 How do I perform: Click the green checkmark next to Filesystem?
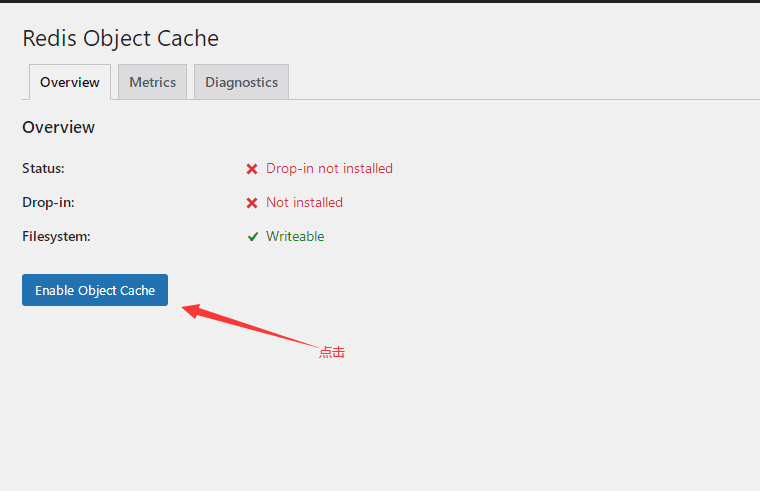click(253, 237)
